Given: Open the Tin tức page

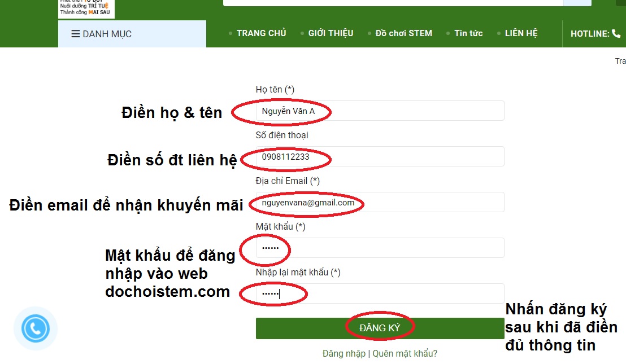Looking at the screenshot, I should coord(468,33).
